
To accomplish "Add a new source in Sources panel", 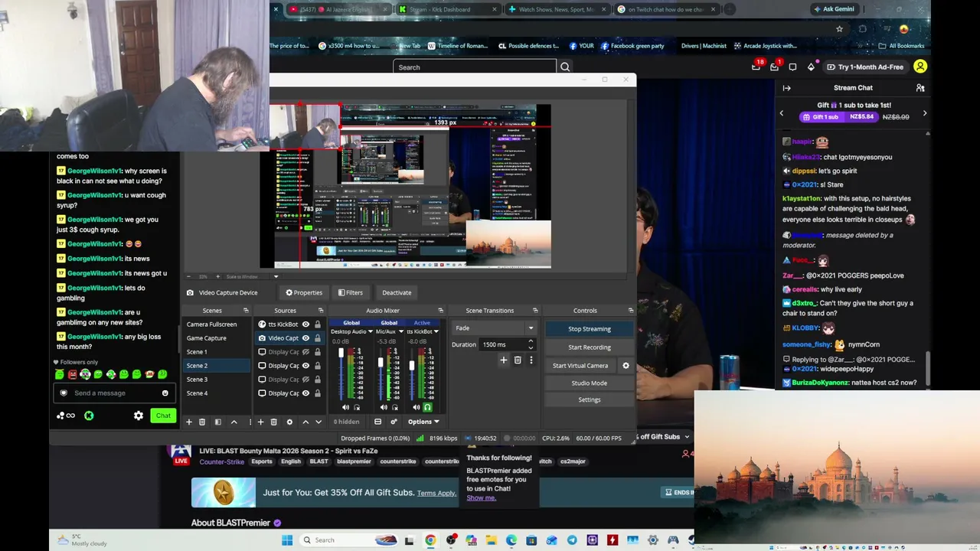I will coord(260,422).
